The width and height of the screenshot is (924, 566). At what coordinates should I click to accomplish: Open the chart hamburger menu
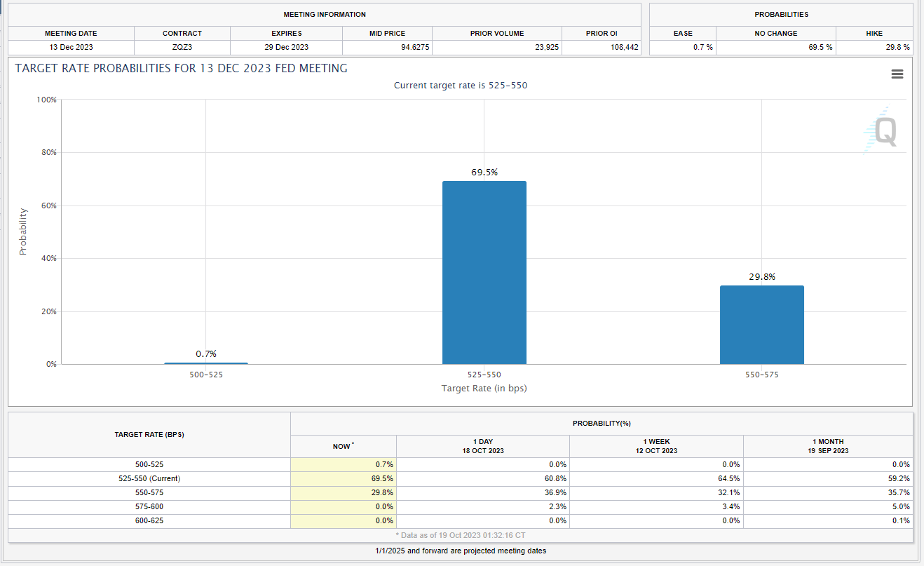pyautogui.click(x=897, y=74)
